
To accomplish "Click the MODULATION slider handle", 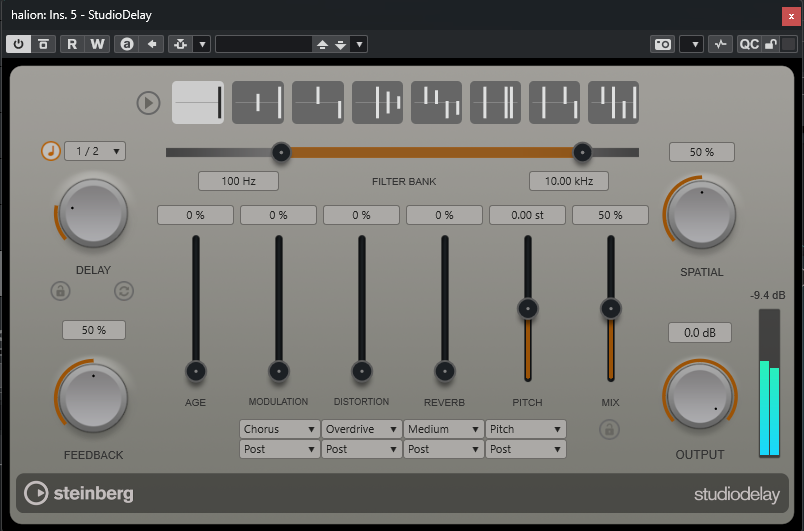I will (x=279, y=371).
